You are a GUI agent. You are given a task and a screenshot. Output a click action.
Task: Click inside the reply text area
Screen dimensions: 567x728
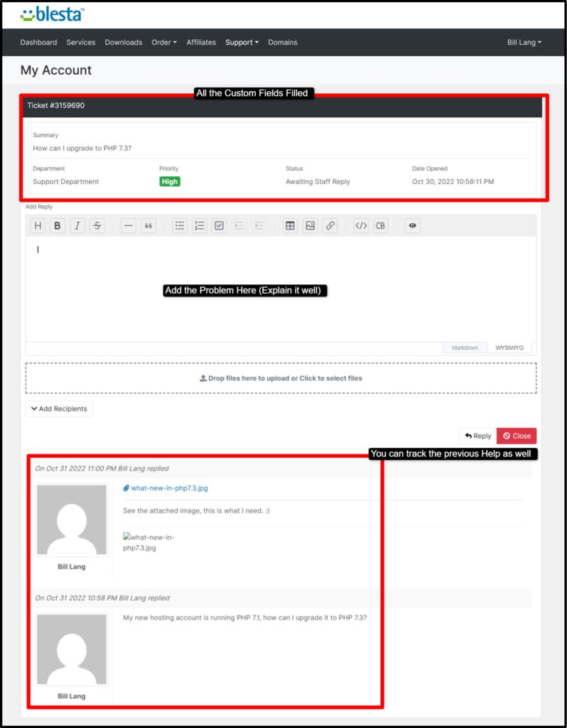tap(281, 289)
